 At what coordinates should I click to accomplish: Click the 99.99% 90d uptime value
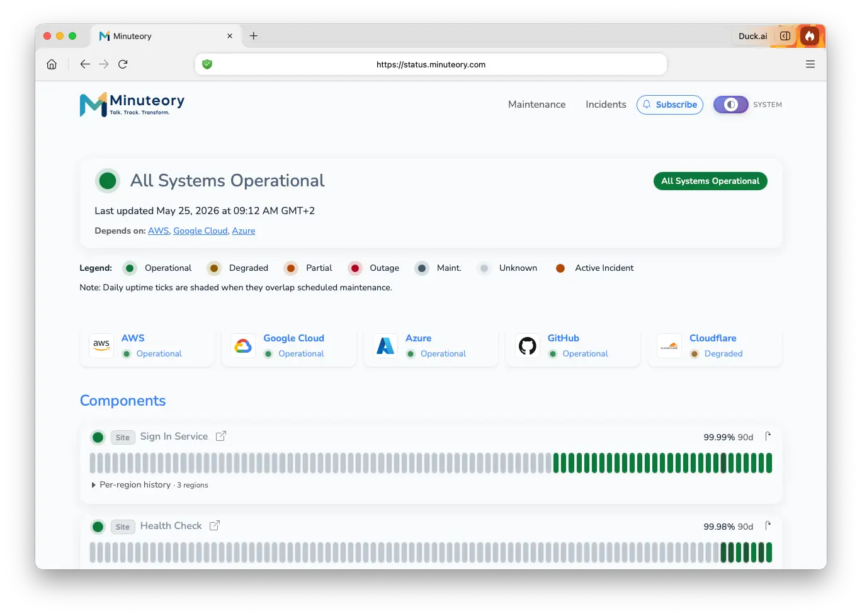click(x=729, y=437)
